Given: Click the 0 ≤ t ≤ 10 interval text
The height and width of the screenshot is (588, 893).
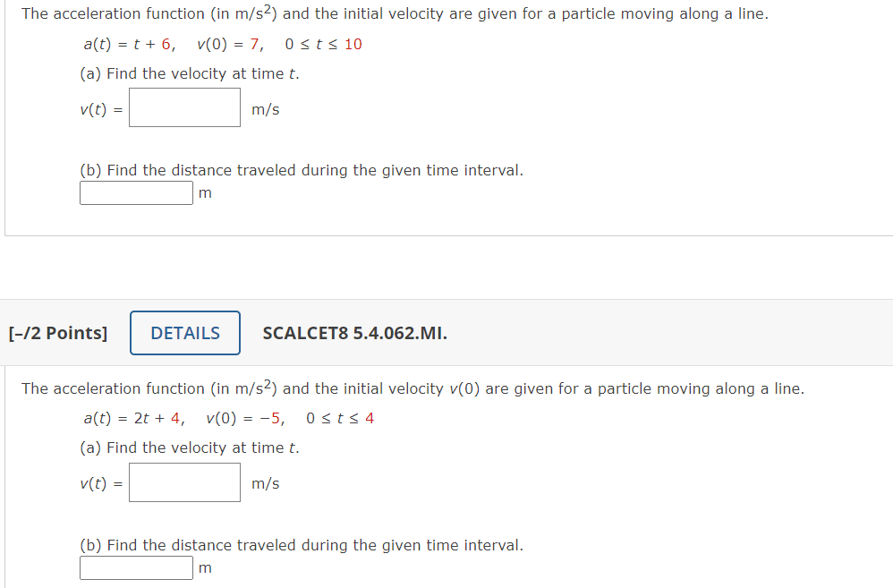Looking at the screenshot, I should 322,43.
